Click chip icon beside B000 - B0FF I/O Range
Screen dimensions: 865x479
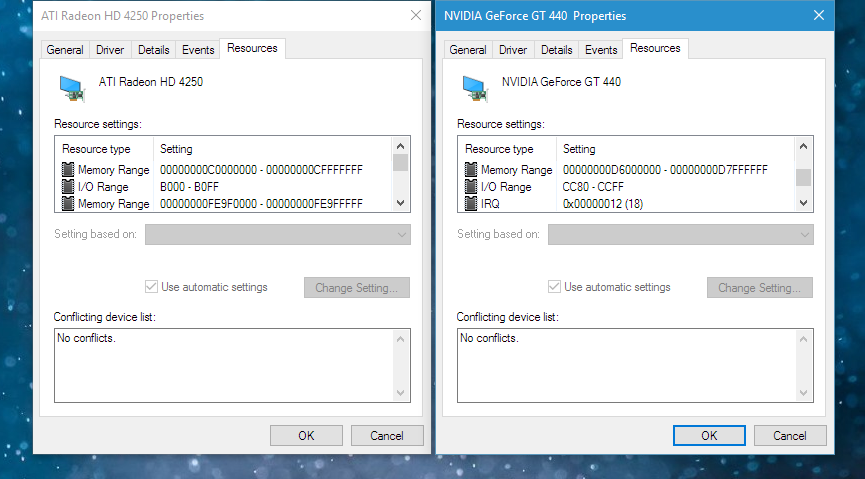pyautogui.click(x=68, y=187)
